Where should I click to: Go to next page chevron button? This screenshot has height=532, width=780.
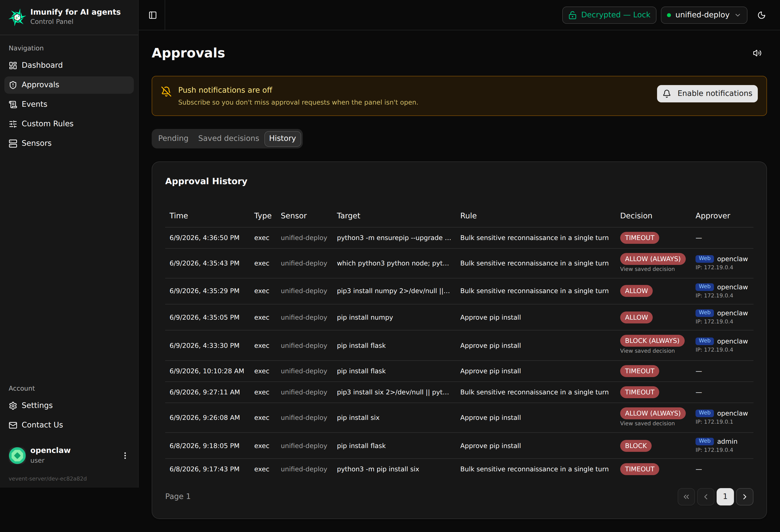(x=745, y=497)
